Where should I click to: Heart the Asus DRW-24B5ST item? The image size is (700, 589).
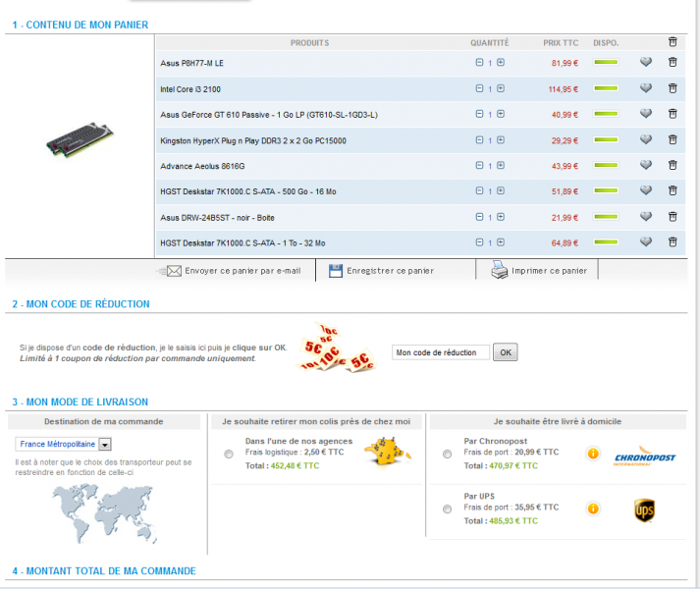(646, 216)
